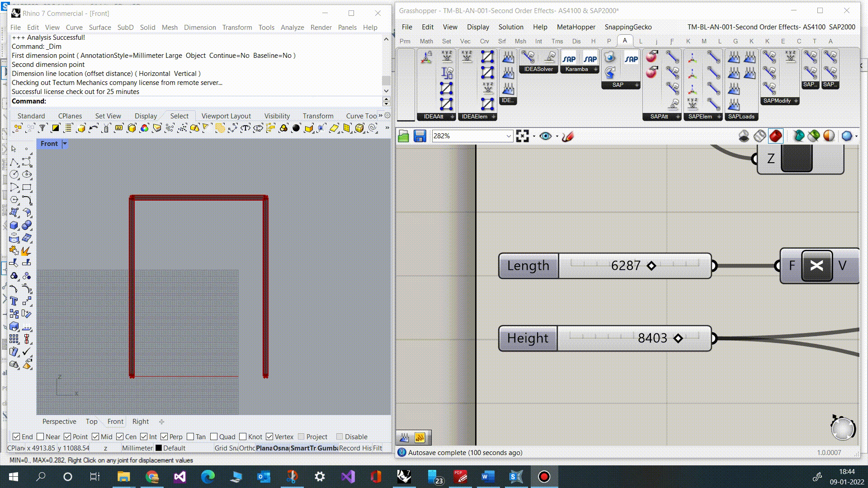Open the Analyze menu in Rhino
Viewport: 868px width, 488px height.
[292, 27]
